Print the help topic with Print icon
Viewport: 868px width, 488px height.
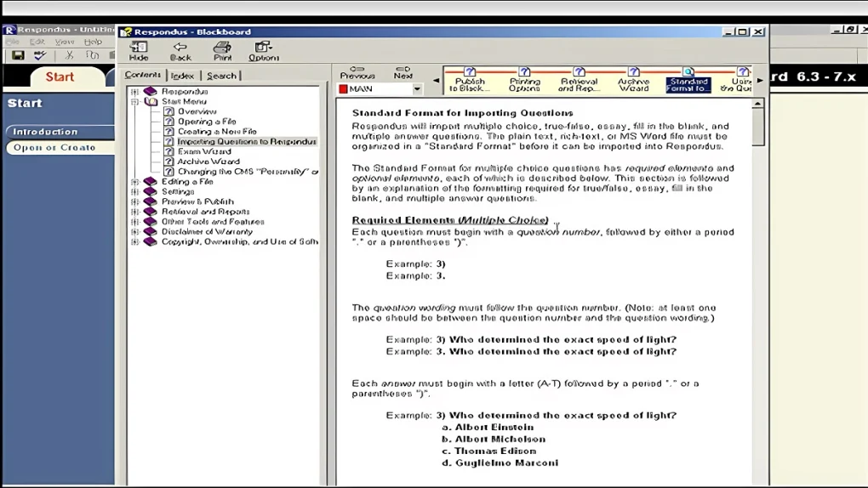222,51
